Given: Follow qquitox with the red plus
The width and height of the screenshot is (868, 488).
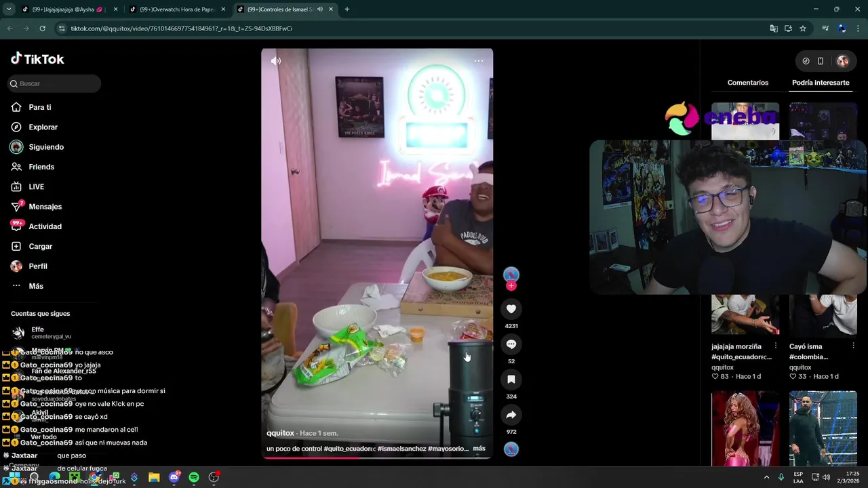Looking at the screenshot, I should (511, 285).
